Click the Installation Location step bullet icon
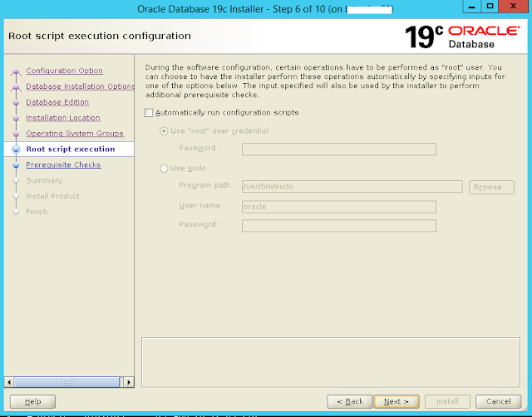Viewport: 532px width, 417px height. [x=16, y=118]
